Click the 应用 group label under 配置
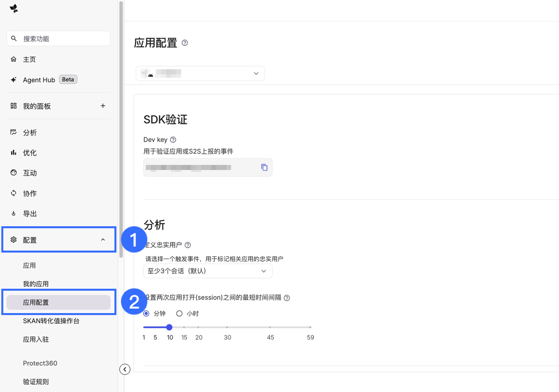 (x=29, y=265)
